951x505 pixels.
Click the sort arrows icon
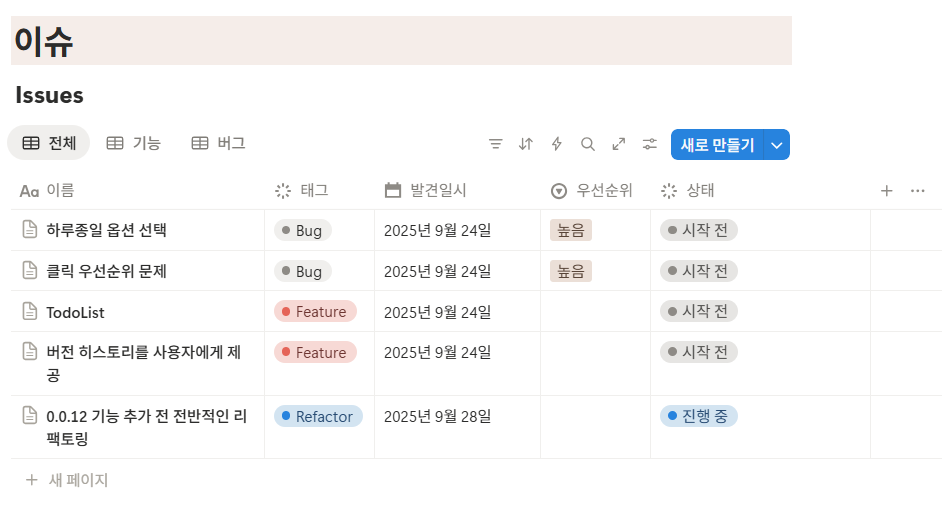526,144
